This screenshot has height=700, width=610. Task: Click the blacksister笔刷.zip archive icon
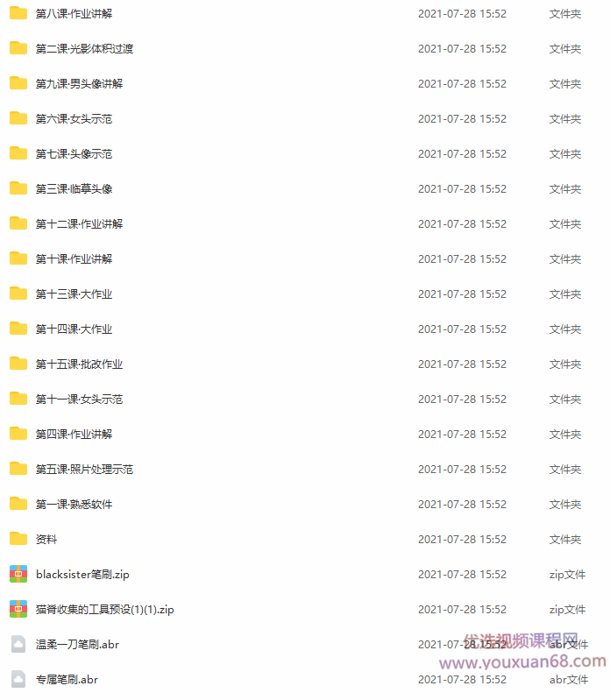[18, 574]
